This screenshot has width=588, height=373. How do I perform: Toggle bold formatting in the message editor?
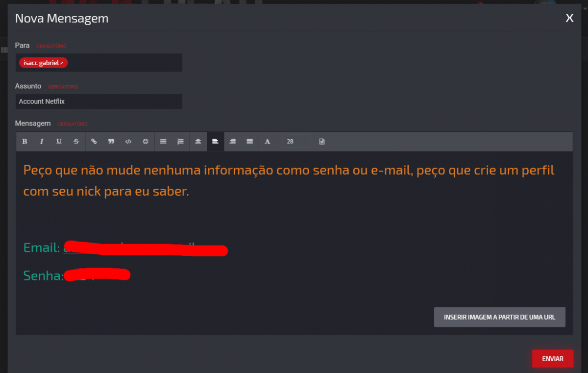click(24, 141)
